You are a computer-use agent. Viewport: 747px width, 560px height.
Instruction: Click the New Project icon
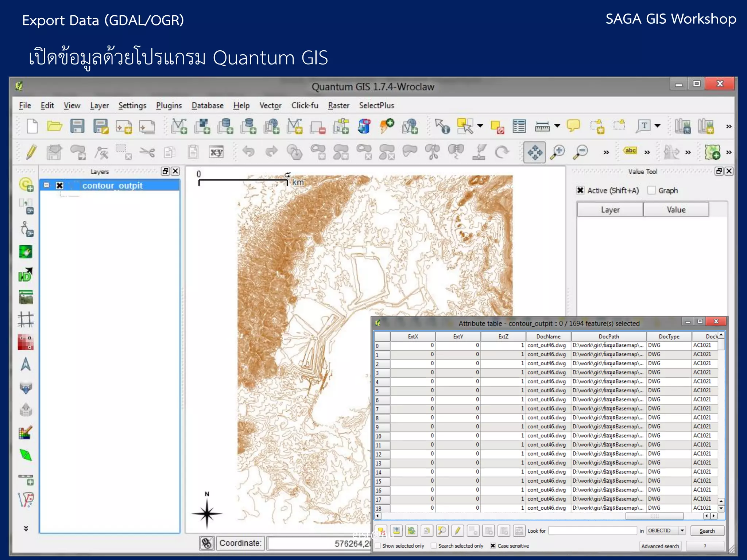[32, 127]
